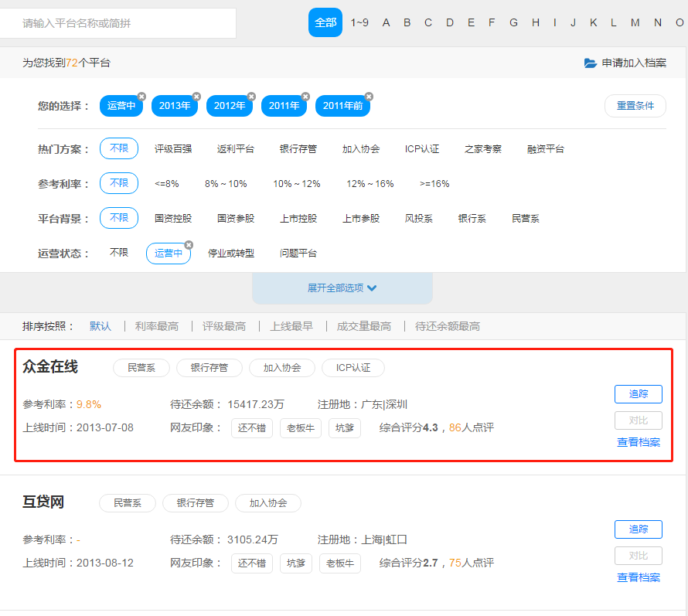688x616 pixels.
Task: Expand all options via 展开全部选项
Action: pyautogui.click(x=342, y=288)
